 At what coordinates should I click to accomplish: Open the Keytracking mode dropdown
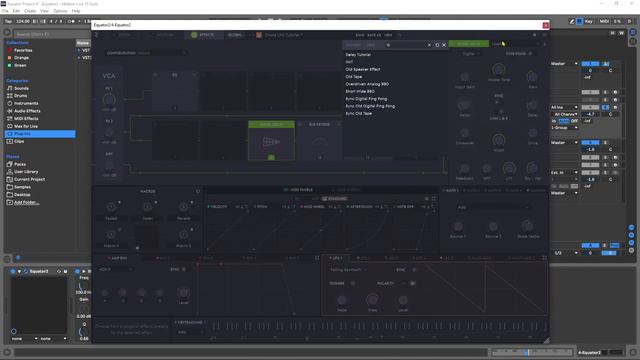[x=190, y=332]
